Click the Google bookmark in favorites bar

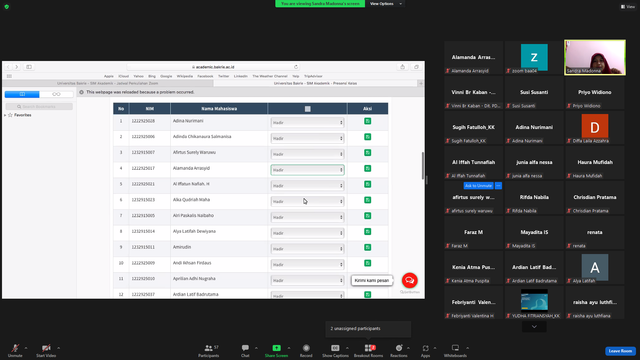pos(166,76)
